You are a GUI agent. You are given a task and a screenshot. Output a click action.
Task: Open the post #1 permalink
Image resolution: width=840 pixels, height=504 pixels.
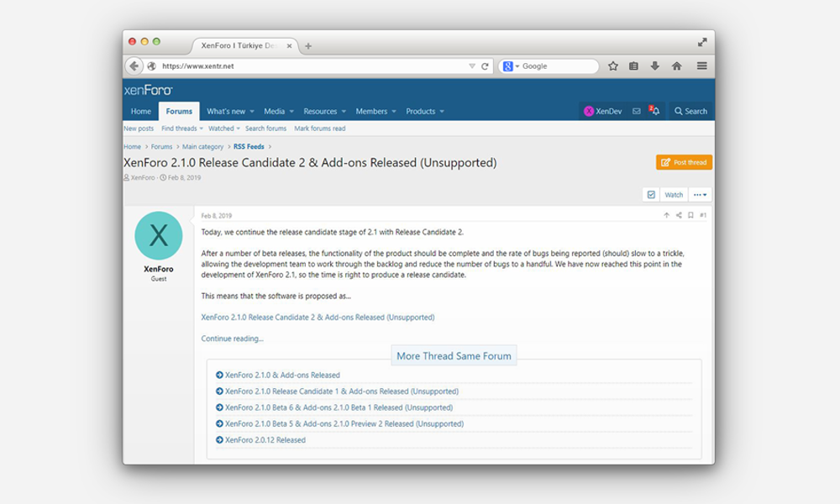703,215
